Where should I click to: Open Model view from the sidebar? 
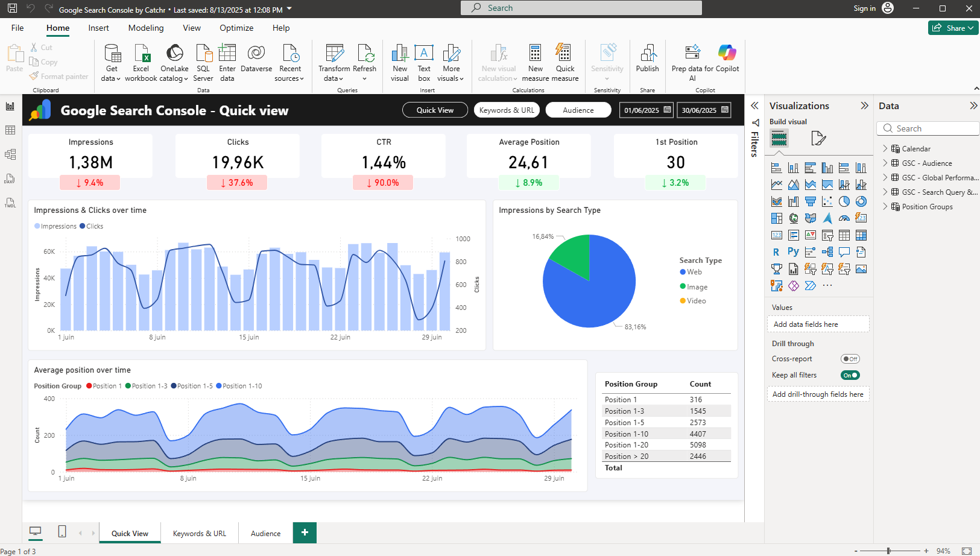point(10,154)
